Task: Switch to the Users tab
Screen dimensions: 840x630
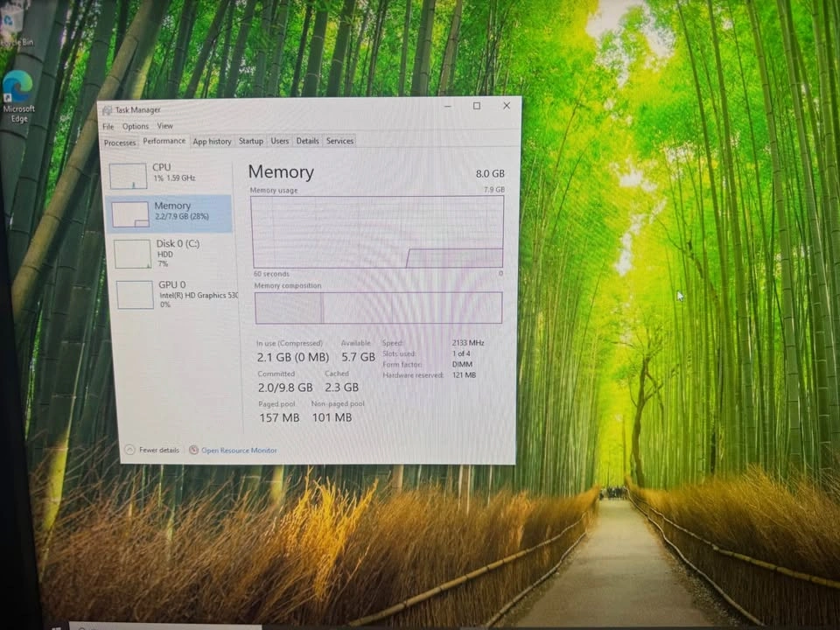Action: 279,141
